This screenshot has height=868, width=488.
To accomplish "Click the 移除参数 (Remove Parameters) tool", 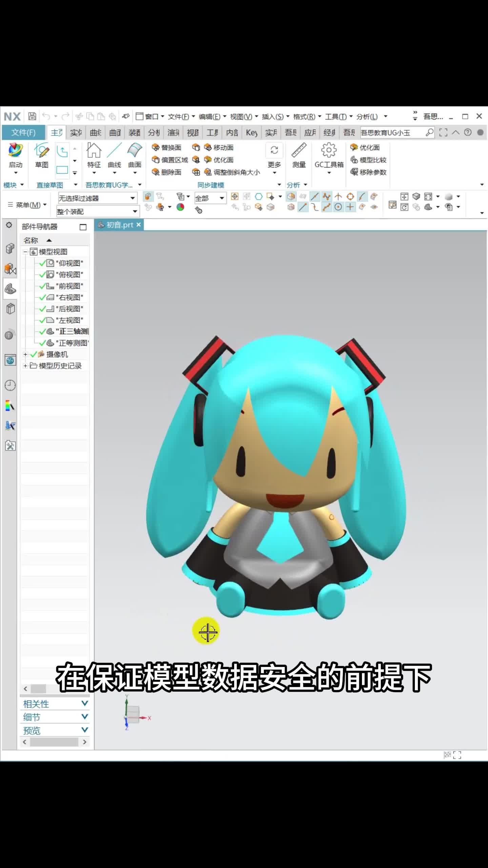I will point(368,172).
